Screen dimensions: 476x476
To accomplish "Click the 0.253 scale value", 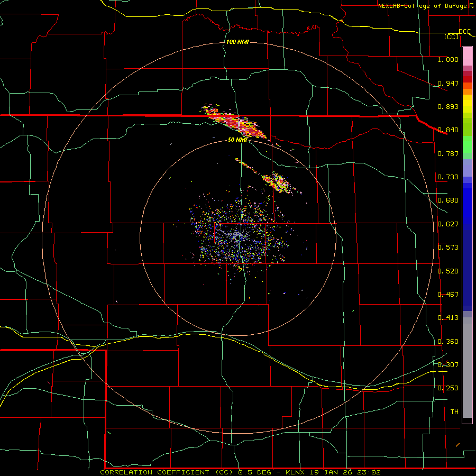I will (x=448, y=388).
